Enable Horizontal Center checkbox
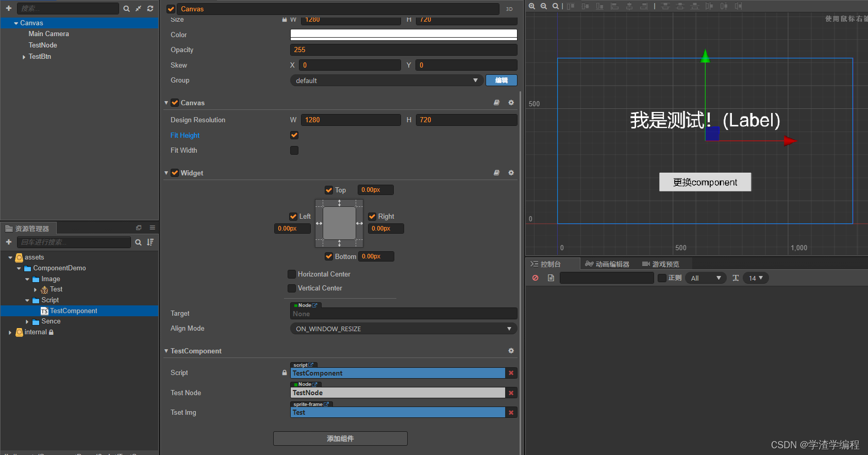 point(292,274)
